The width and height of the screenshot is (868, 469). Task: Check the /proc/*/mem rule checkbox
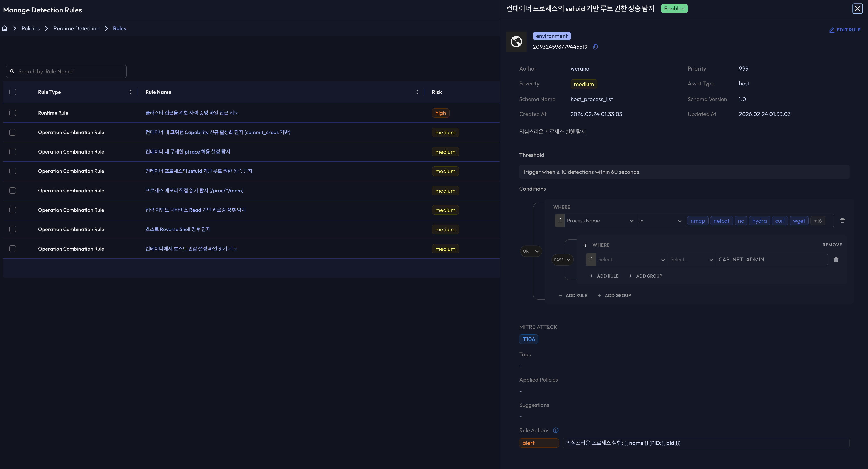12,191
